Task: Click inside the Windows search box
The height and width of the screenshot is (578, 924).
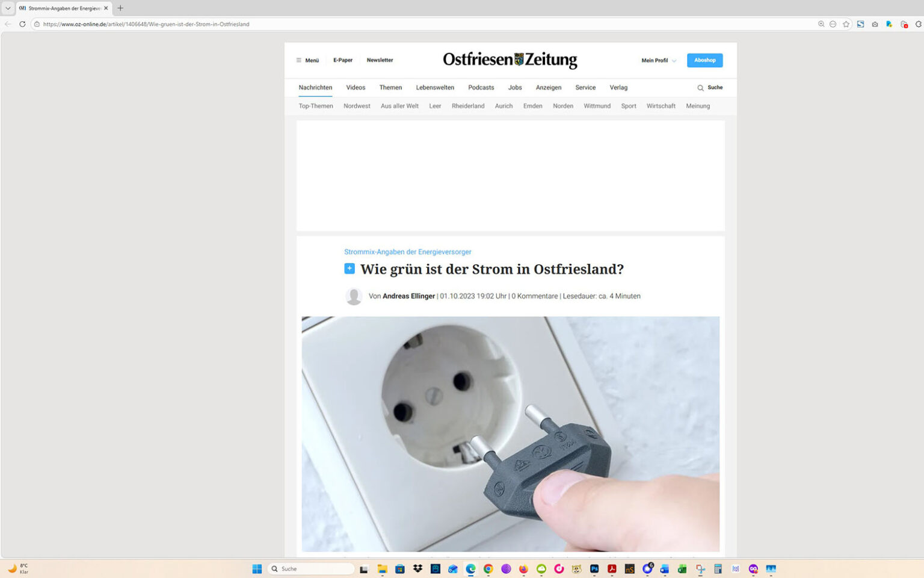Action: pyautogui.click(x=310, y=568)
